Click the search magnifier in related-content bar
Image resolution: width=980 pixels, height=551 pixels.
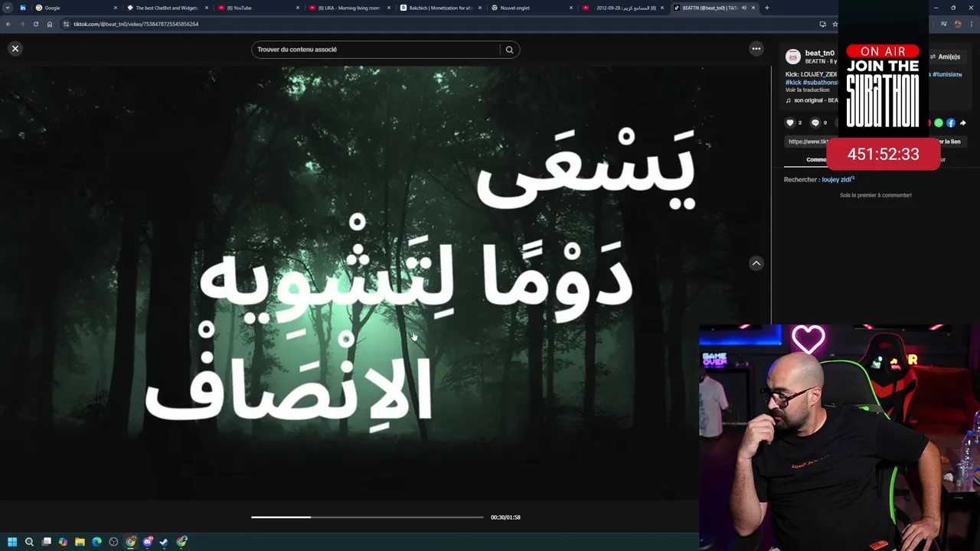point(509,50)
